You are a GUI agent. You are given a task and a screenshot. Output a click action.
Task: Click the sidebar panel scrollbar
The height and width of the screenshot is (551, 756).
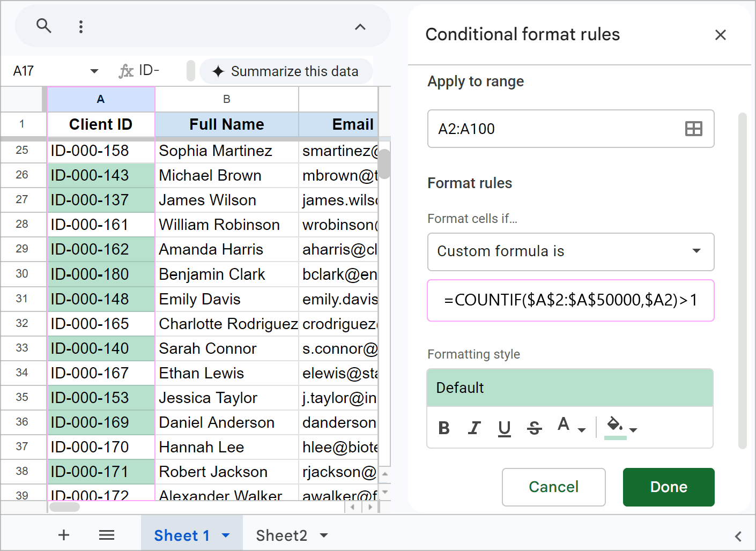[x=742, y=280]
